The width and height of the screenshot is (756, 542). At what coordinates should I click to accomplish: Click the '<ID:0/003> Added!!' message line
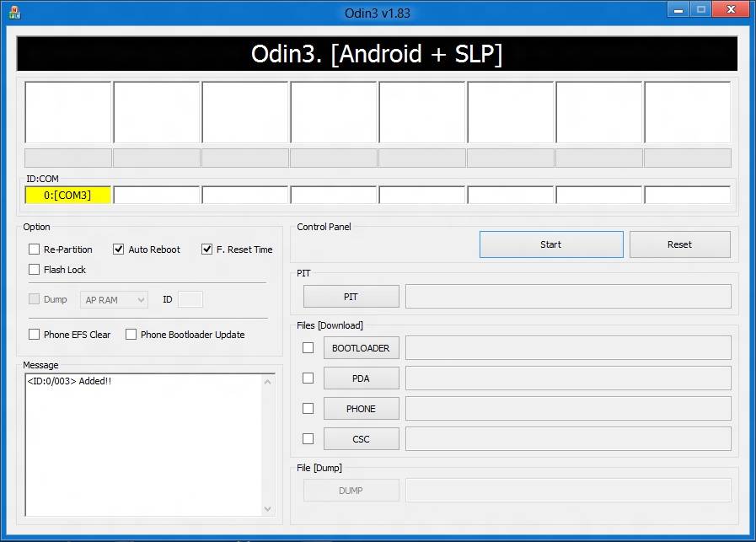point(69,381)
